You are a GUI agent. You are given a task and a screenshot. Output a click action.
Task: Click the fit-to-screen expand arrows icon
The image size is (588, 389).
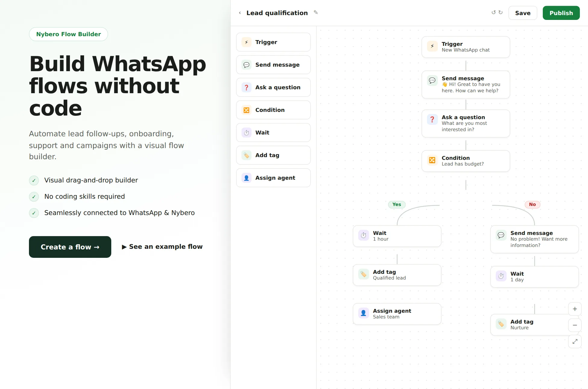(x=575, y=342)
